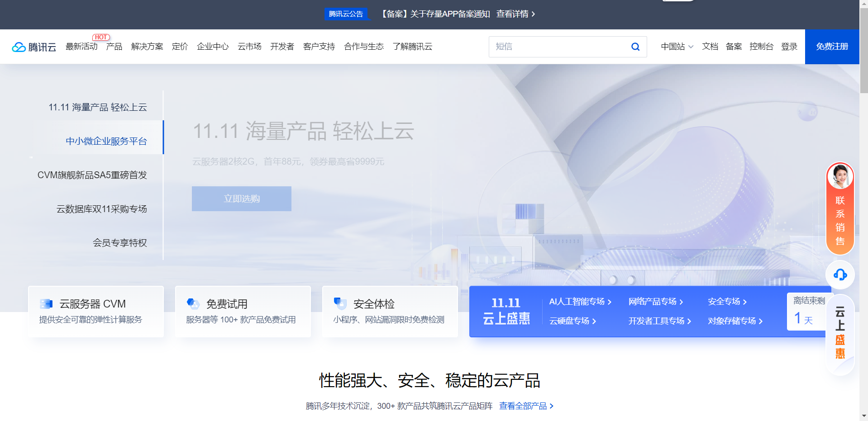The height and width of the screenshot is (421, 868).
Task: Click the sales agent avatar
Action: [x=840, y=176]
